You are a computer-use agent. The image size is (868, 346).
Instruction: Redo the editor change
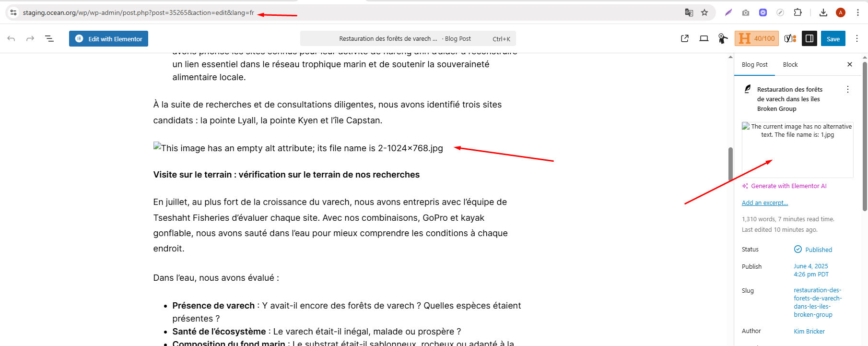click(x=30, y=38)
